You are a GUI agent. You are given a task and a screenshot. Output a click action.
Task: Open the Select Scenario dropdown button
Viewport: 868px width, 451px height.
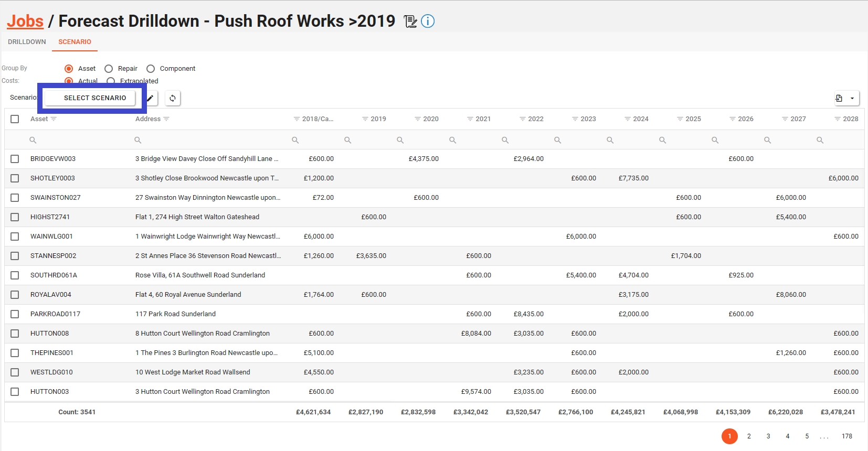click(x=94, y=98)
